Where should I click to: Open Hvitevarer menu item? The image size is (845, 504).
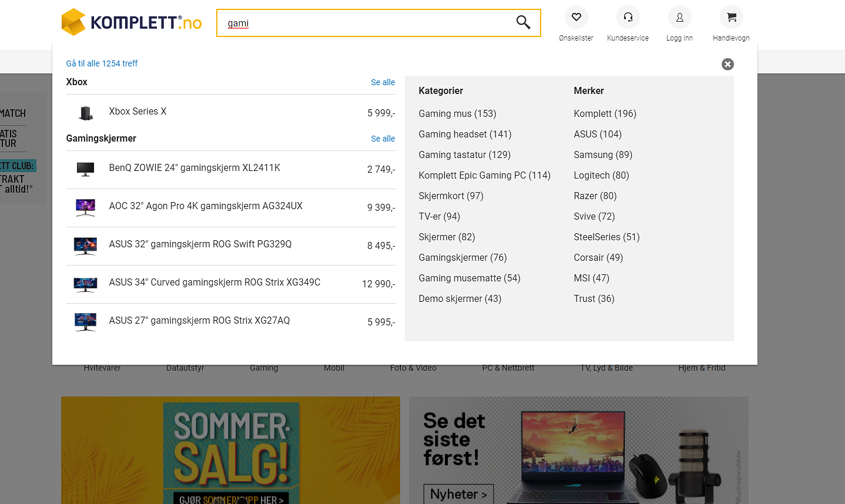[x=102, y=368]
